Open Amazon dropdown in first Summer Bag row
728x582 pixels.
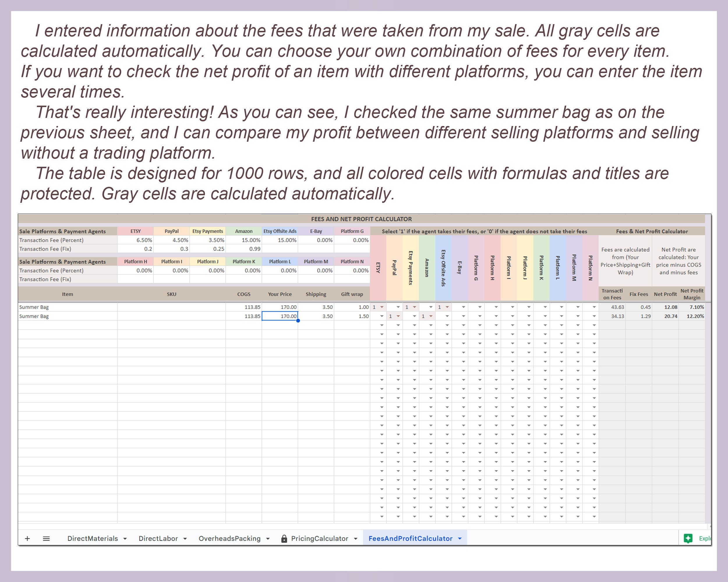pyautogui.click(x=431, y=307)
